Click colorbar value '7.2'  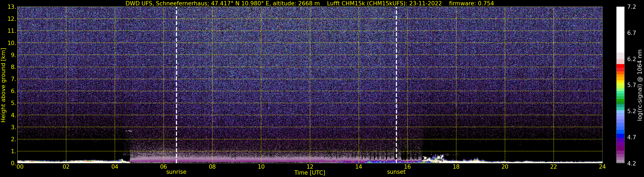pos(632,7)
